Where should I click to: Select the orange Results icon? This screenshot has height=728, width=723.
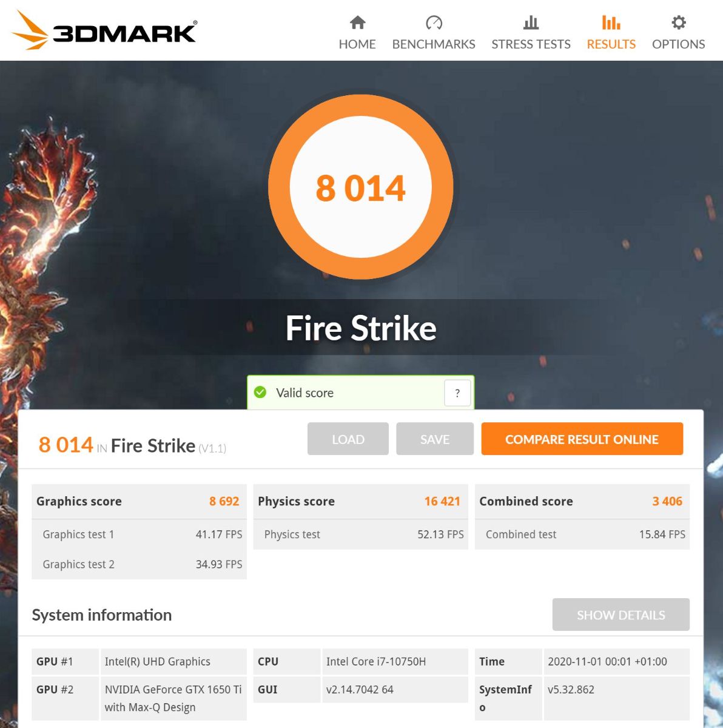611,23
